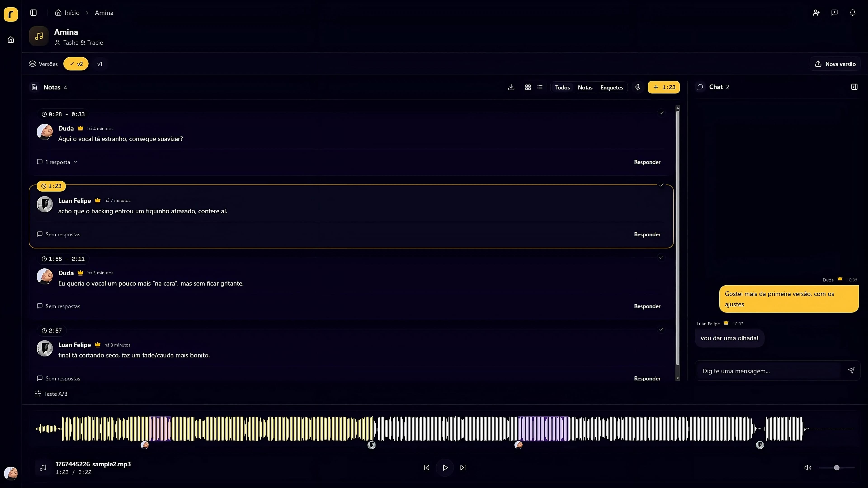Open the chat bubble icon in top bar
Image resolution: width=868 pixels, height=488 pixels.
point(834,12)
